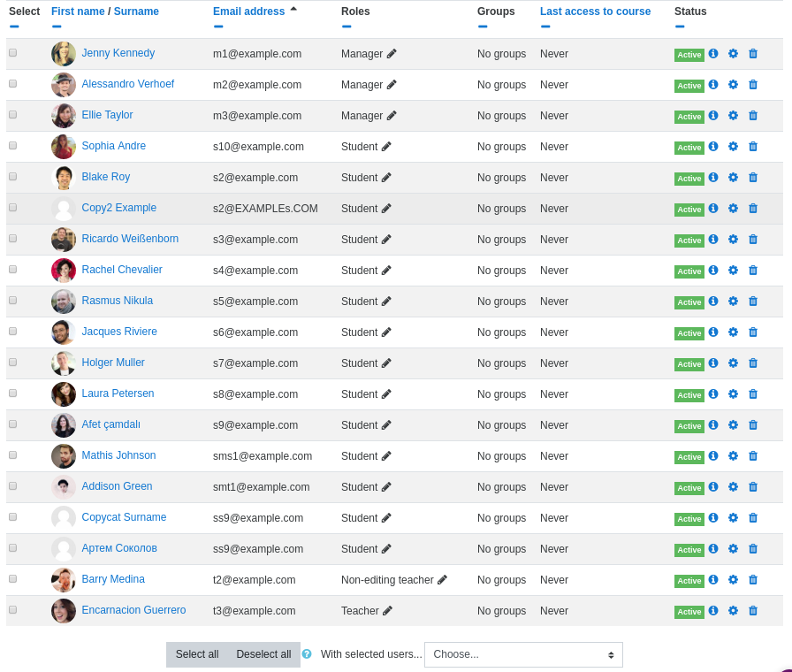Check the box for Sophia Andre
Screen dimensions: 792x672
coord(13,146)
